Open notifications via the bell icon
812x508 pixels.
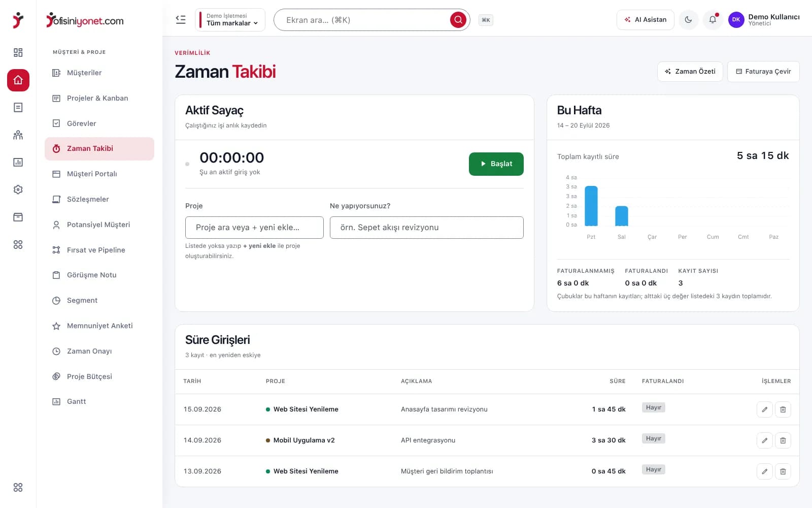(713, 20)
